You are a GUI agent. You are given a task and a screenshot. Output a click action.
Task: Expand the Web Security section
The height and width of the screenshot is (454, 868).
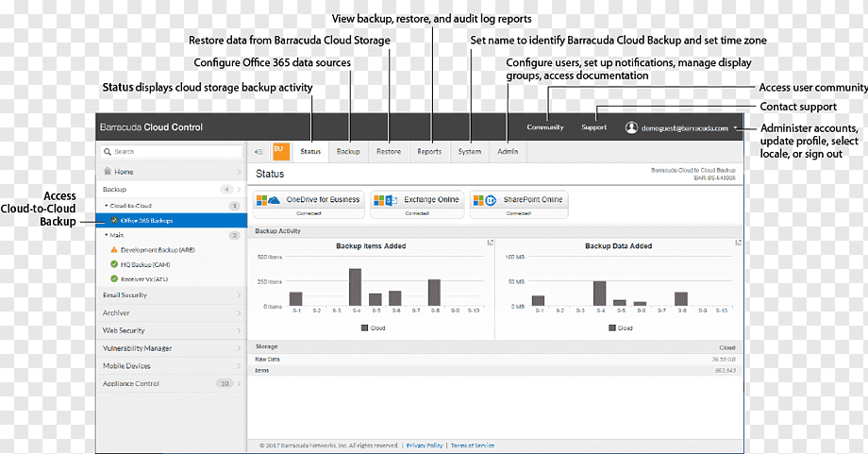point(239,330)
